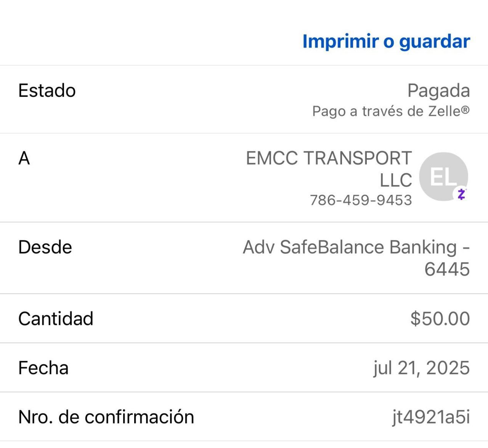Image resolution: width=488 pixels, height=448 pixels.
Task: Tap the registered trademark symbol after Zelle
Action: [x=465, y=110]
